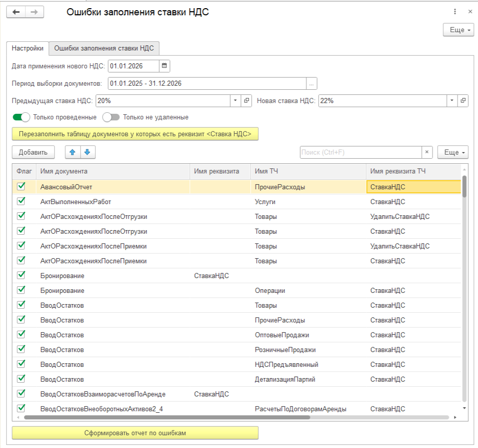
Task: Toggle 'Только проведенные' switch off
Action: point(21,117)
